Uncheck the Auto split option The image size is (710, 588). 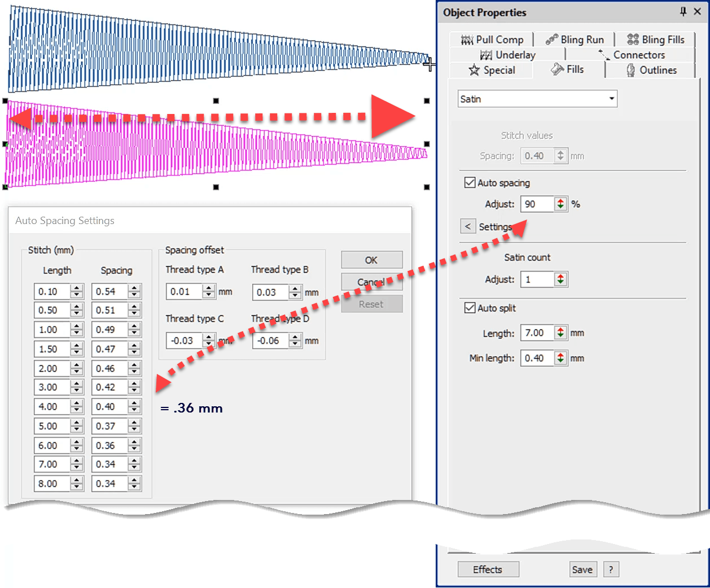coord(470,308)
